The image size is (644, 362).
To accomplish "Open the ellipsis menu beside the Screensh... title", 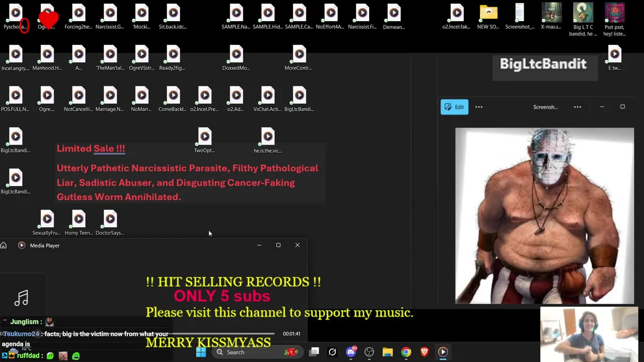I will tap(578, 107).
